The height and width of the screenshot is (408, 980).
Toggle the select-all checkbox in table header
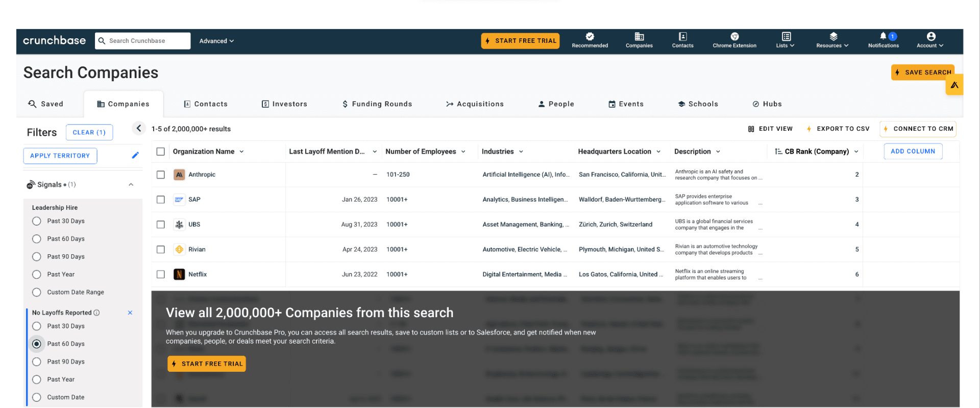(161, 152)
